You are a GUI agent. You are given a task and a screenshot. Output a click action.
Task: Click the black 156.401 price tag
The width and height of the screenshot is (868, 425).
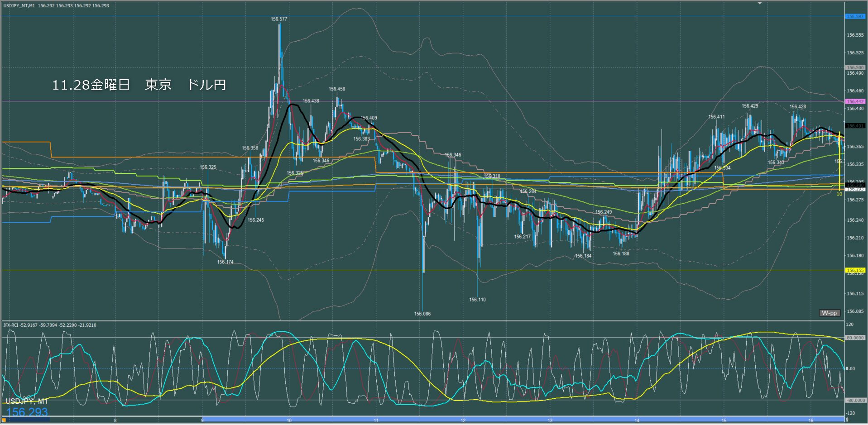click(855, 126)
